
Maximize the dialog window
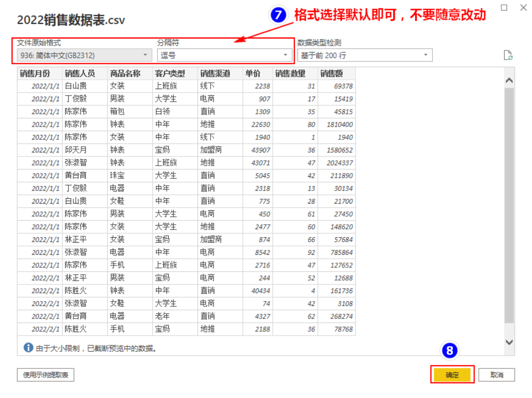[x=504, y=7]
